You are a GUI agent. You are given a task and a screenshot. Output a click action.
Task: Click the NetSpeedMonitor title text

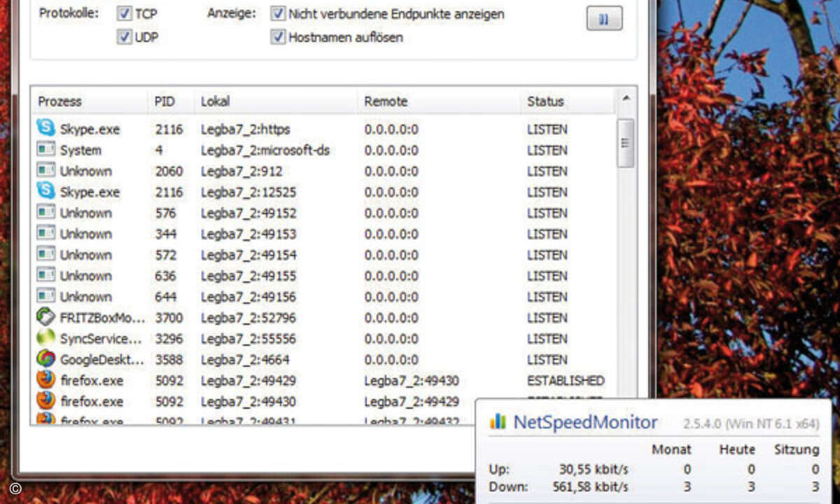pos(585,422)
